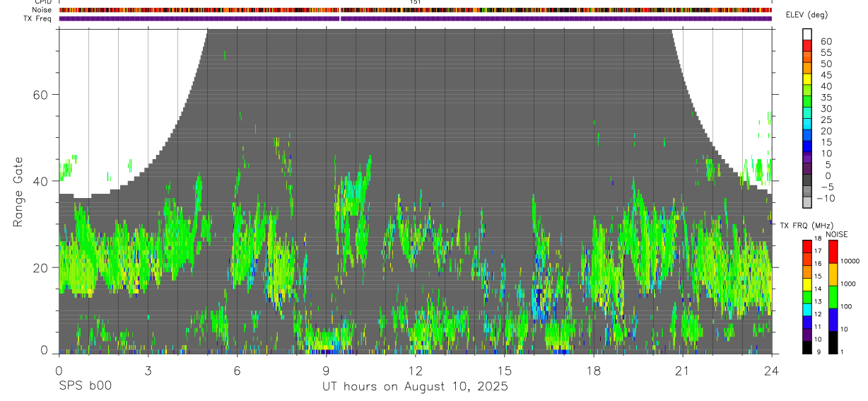Click the elevation value 25 label

click(x=826, y=120)
